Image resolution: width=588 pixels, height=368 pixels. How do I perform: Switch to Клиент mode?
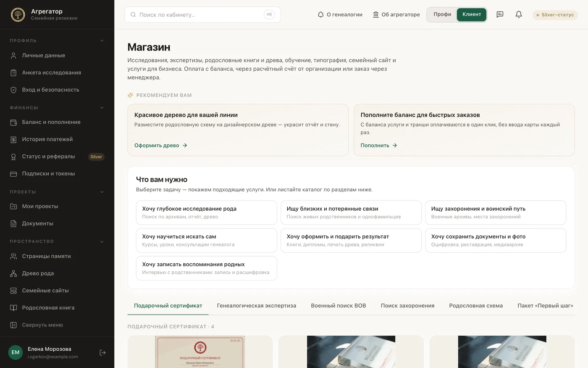pyautogui.click(x=472, y=15)
